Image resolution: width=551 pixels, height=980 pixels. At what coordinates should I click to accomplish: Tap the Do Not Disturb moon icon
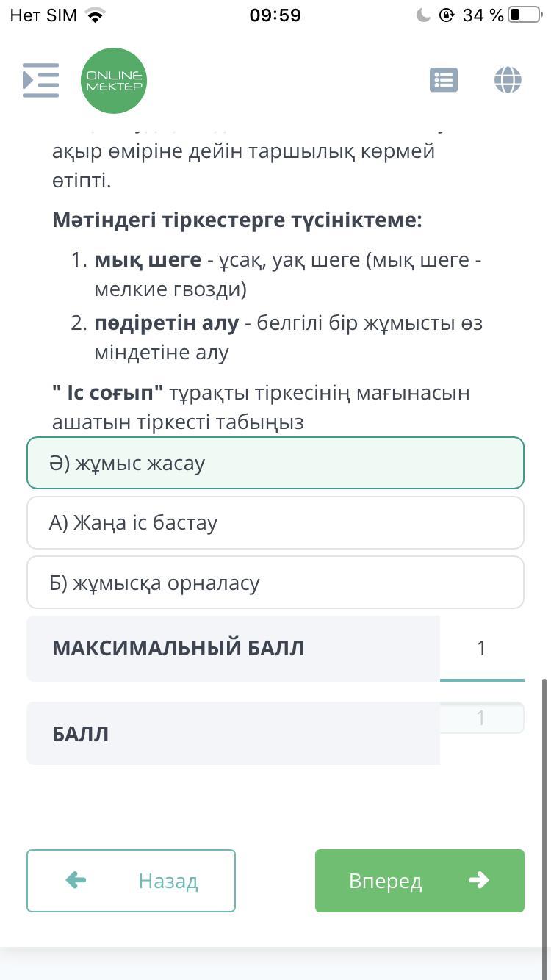pos(423,15)
